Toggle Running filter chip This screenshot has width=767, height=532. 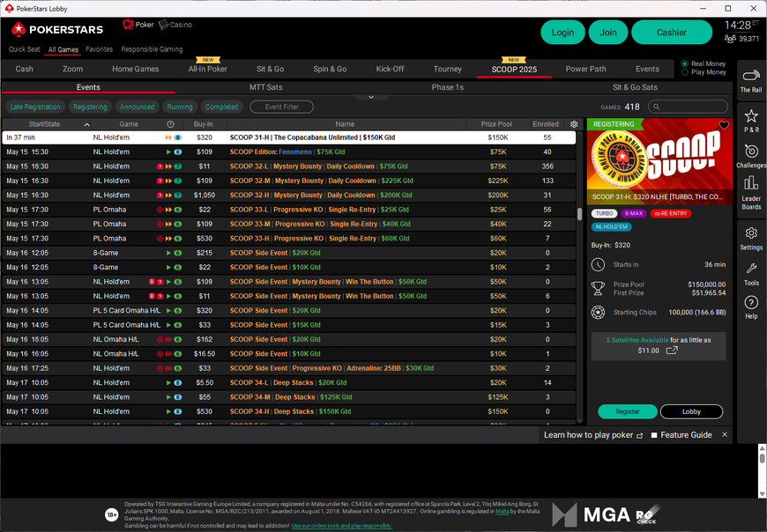180,107
